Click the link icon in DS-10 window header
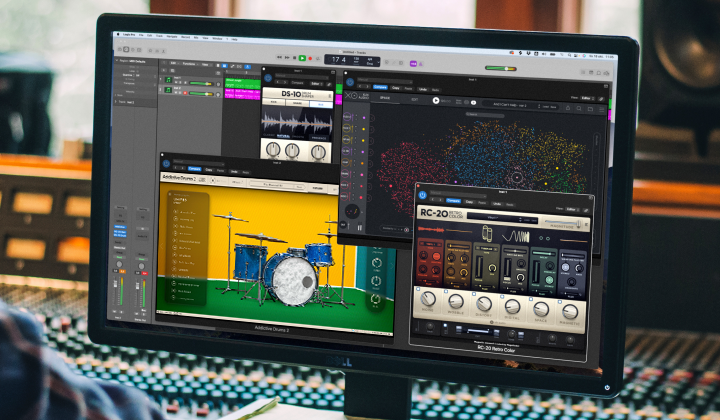Screen dimensions: 720x420 pos(329,84)
